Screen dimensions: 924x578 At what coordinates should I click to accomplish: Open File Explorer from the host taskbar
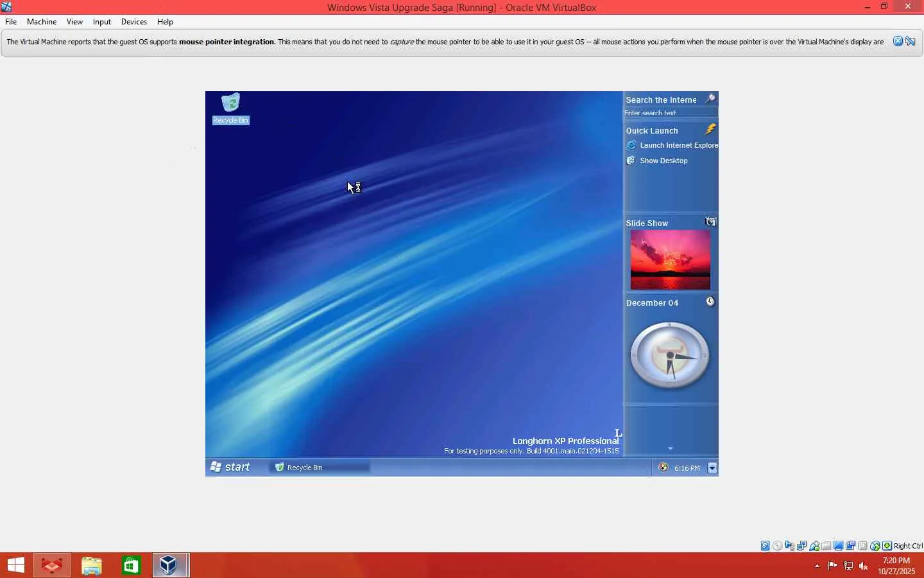[x=92, y=565]
